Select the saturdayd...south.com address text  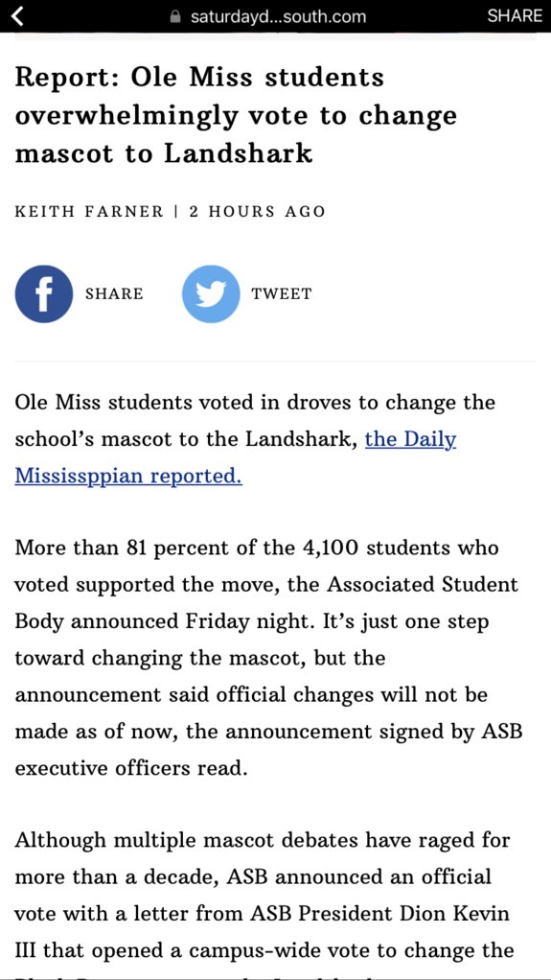pyautogui.click(x=278, y=16)
